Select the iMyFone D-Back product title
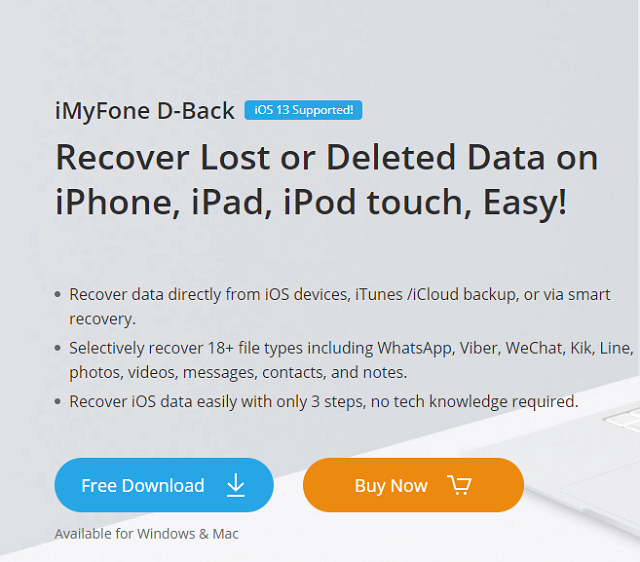Viewport: 640px width, 562px height. [x=145, y=111]
